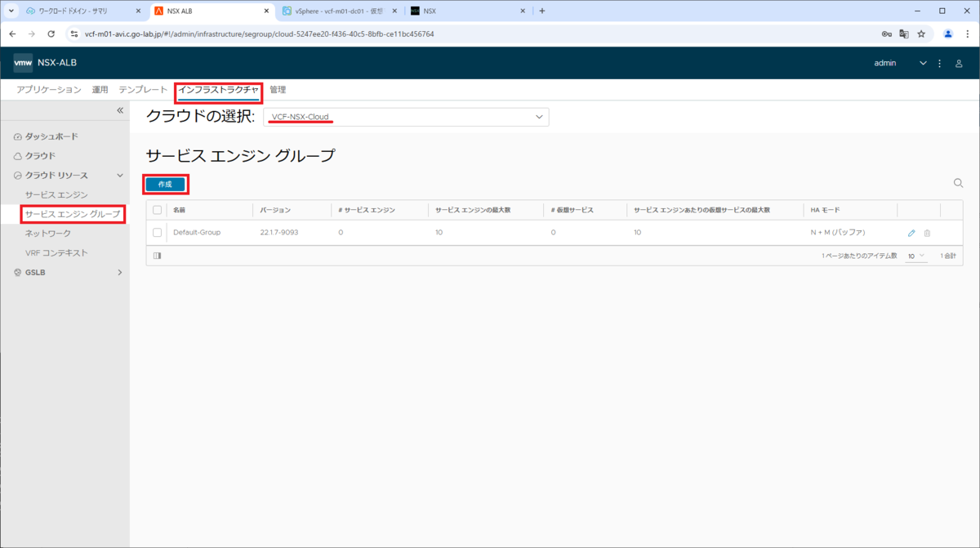Click the 作成 button
This screenshot has height=548, width=980.
[x=165, y=185]
